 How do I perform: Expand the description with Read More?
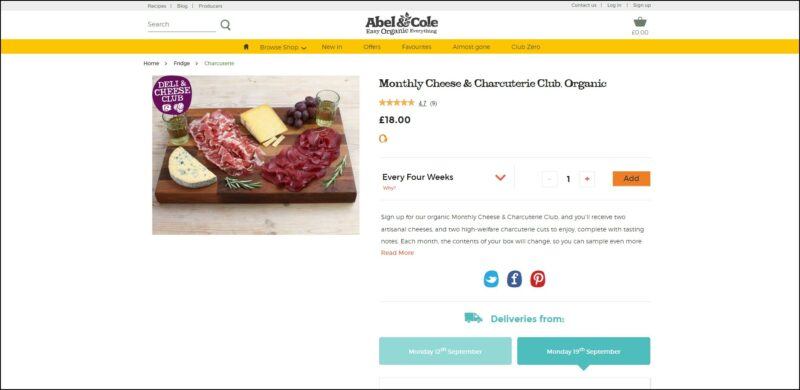click(x=397, y=253)
